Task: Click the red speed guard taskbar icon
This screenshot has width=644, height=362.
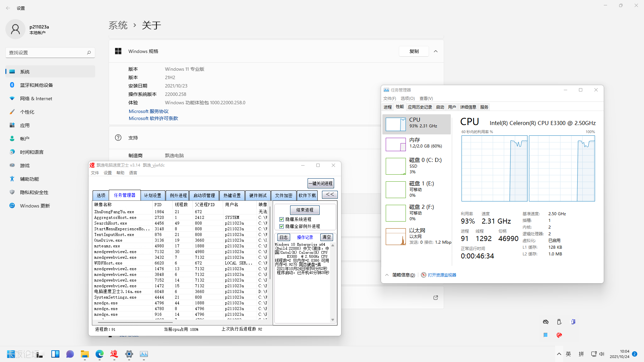Action: point(114,354)
